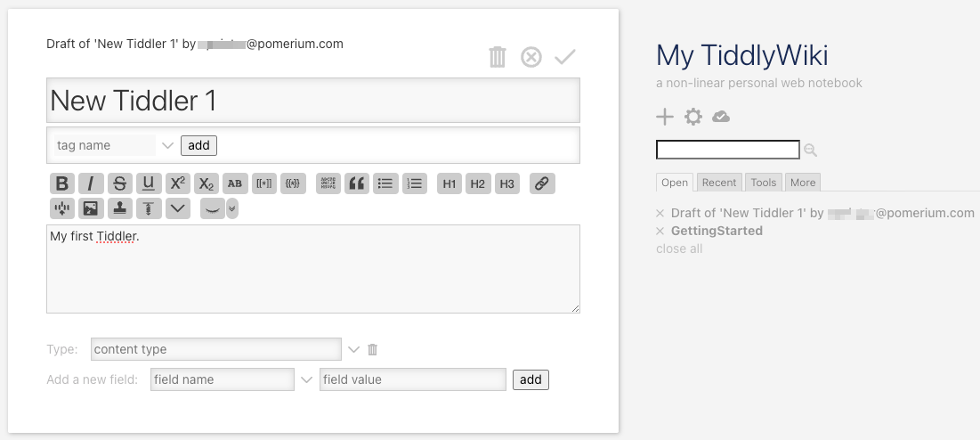Open Draft of 'New Tiddler 1' in sidebar

pos(822,213)
